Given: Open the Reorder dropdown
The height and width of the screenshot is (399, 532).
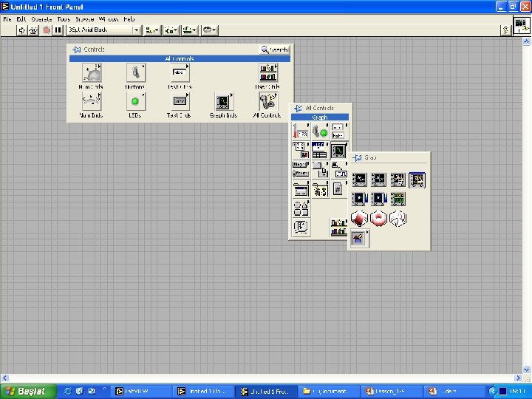Looking at the screenshot, I should 209,30.
